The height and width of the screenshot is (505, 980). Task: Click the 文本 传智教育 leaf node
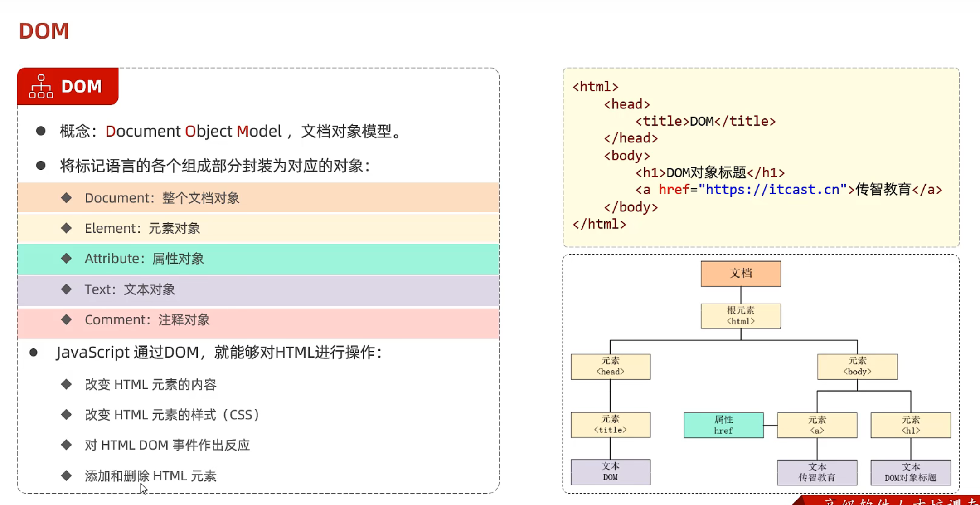pyautogui.click(x=817, y=472)
